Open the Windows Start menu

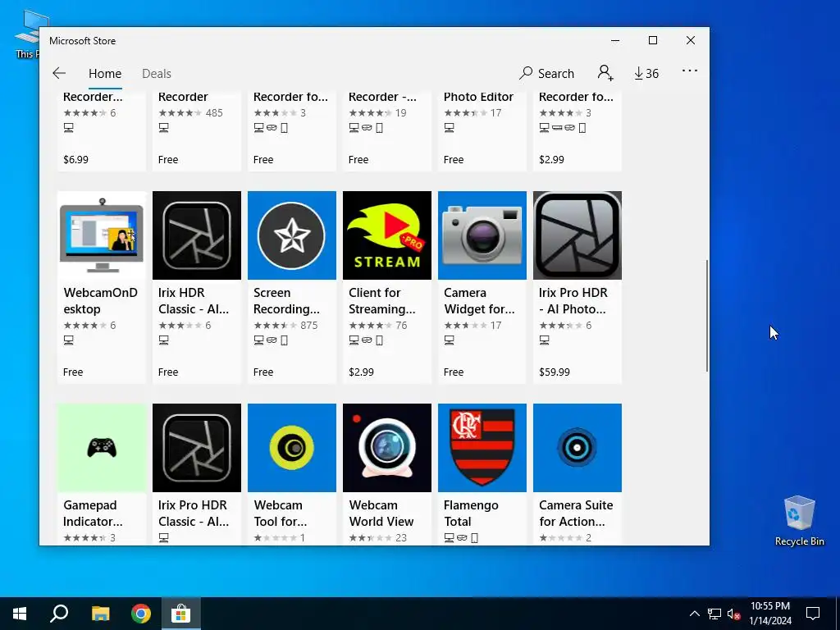(x=20, y=614)
